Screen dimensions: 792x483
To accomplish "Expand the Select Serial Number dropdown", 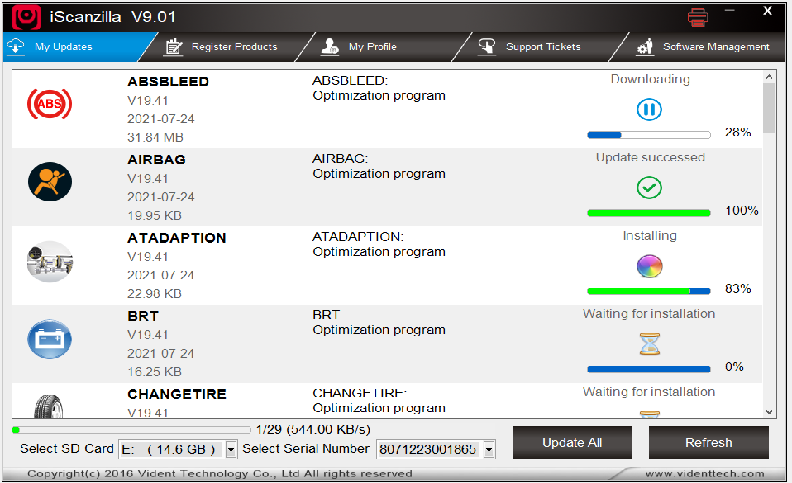I will 489,450.
